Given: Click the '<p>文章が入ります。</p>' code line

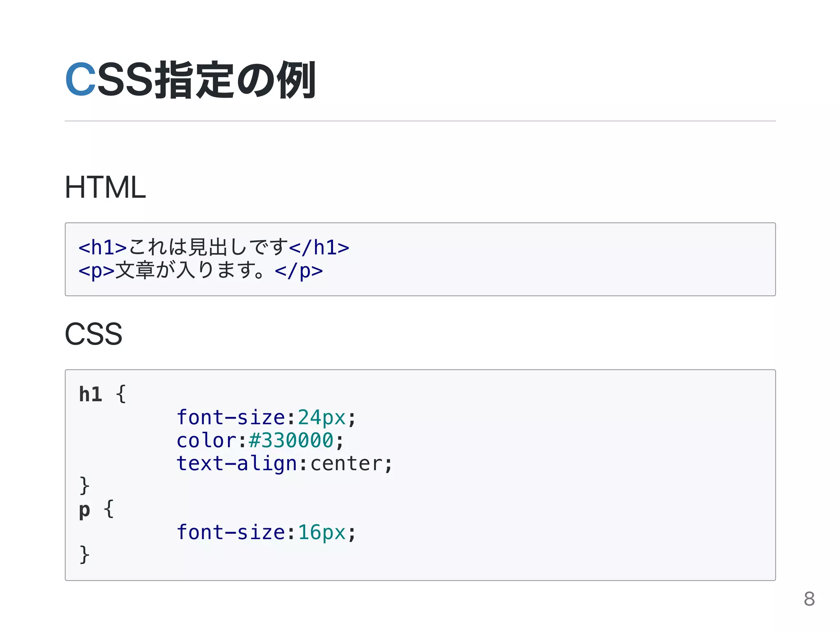Looking at the screenshot, I should click(x=201, y=271).
